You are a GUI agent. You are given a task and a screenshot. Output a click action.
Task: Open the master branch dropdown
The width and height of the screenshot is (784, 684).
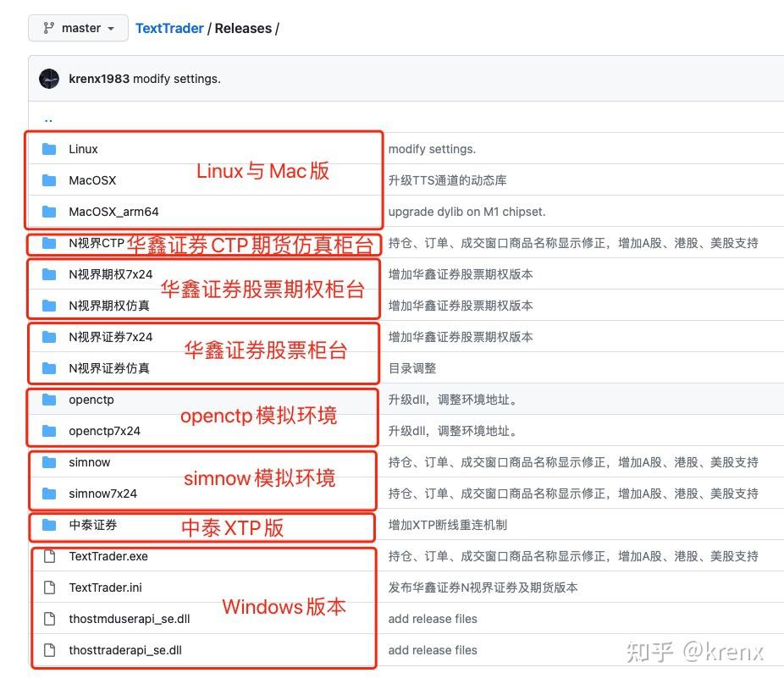[x=77, y=28]
